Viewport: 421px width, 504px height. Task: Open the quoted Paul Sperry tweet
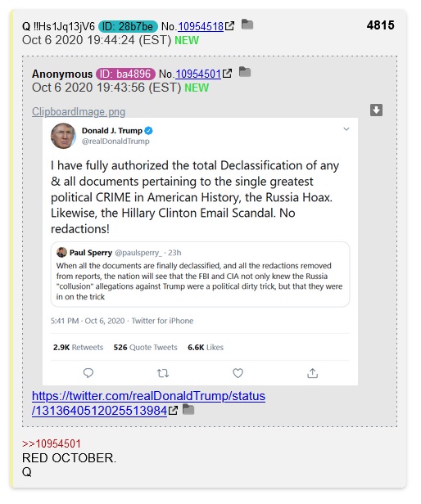tap(200, 275)
